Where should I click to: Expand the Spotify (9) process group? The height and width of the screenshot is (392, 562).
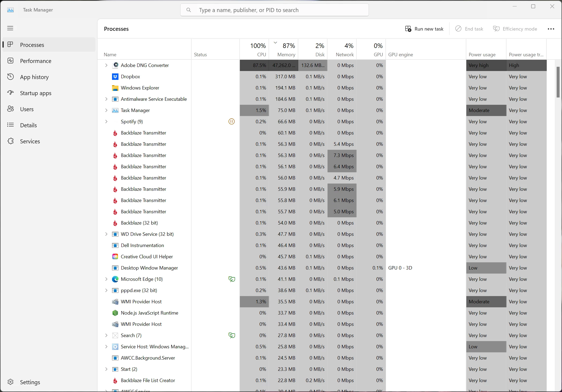tap(106, 122)
